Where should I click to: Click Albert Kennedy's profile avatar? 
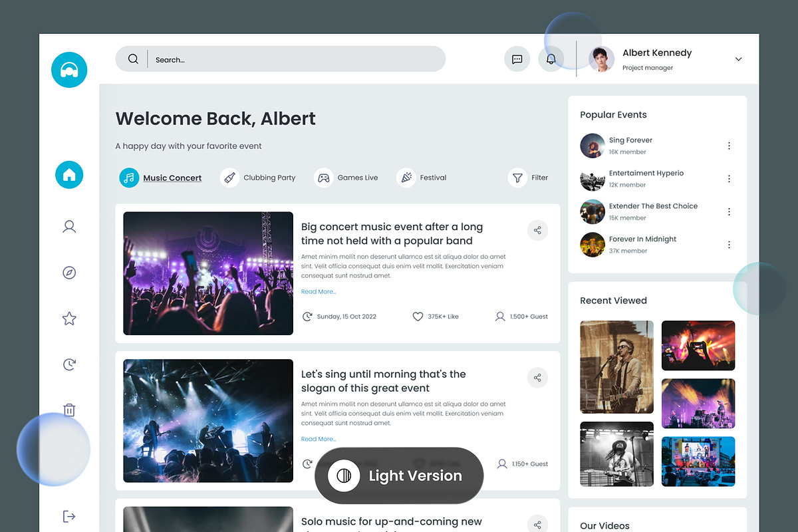601,59
